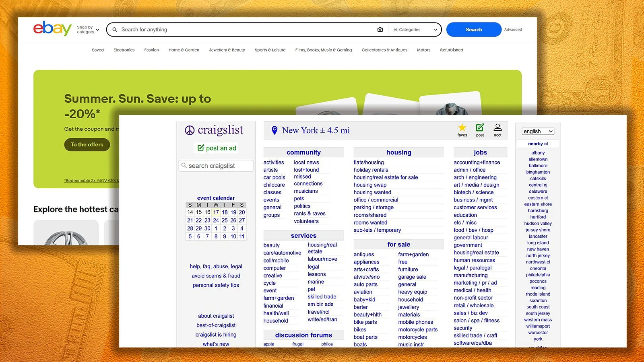Image resolution: width=644 pixels, height=362 pixels.
Task: Click nearby cl 'albany' link
Action: pos(538,153)
